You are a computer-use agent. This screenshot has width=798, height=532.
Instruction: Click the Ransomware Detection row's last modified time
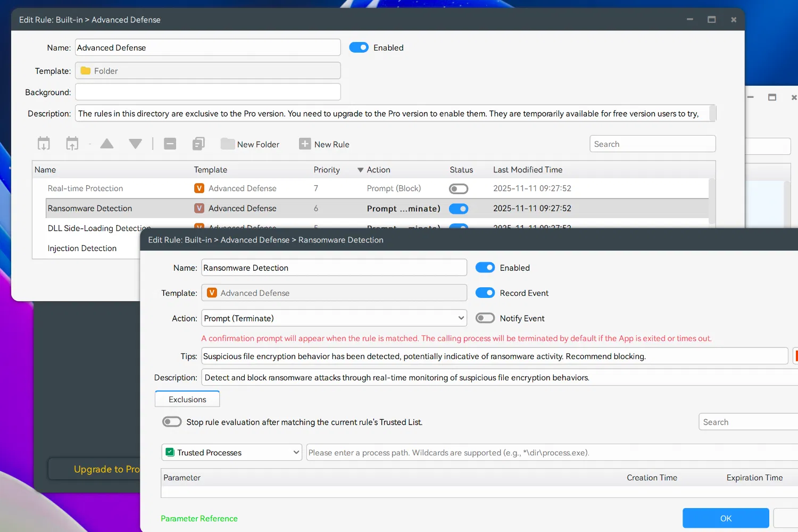tap(532, 209)
